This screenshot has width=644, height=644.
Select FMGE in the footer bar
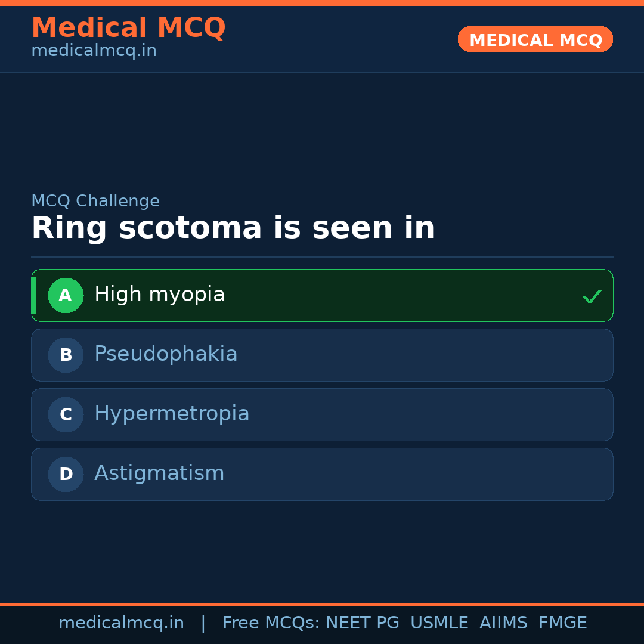[563, 623]
